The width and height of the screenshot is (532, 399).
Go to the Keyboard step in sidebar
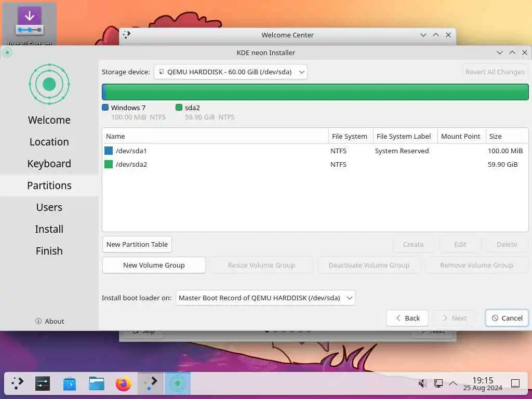[49, 164]
